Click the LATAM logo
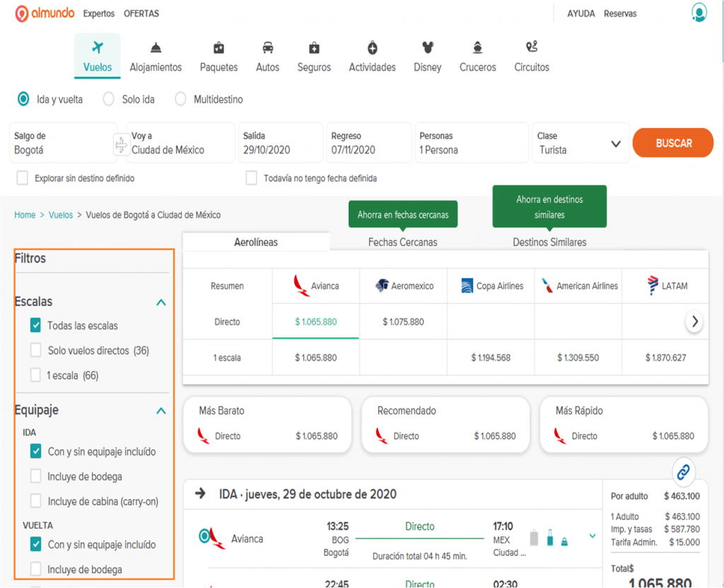This screenshot has height=588, width=724. pyautogui.click(x=653, y=286)
